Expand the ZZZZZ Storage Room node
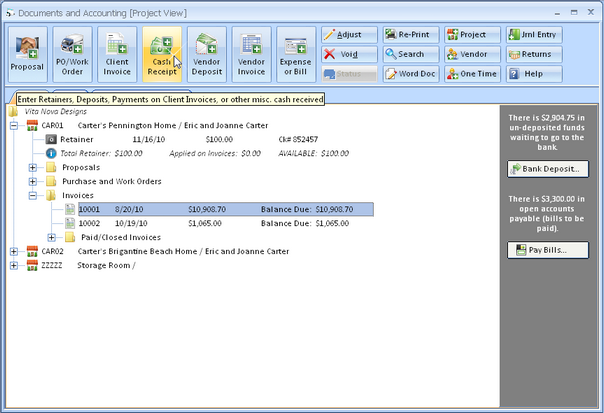 point(13,265)
